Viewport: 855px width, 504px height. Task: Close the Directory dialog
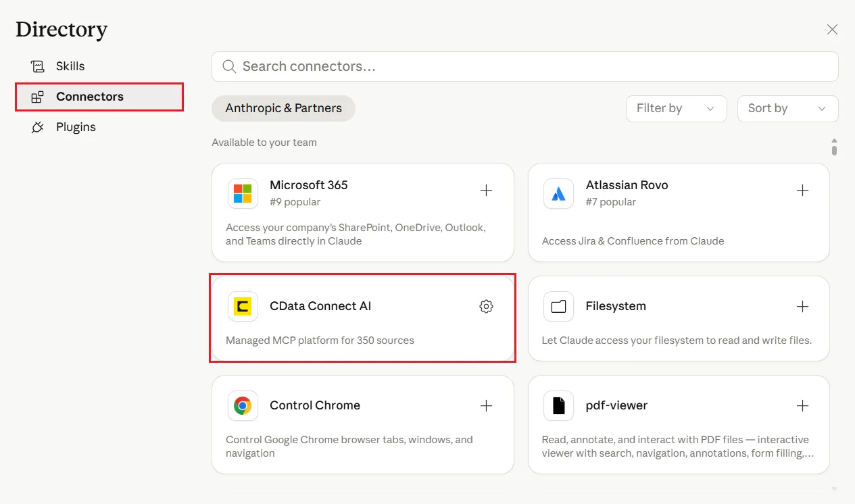tap(832, 29)
